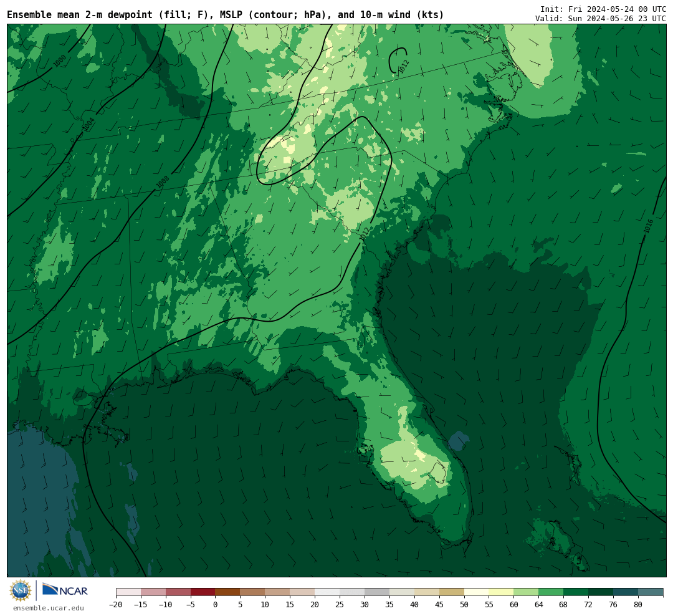
Task: Click the colorbar tick label 80
Action: tap(638, 604)
